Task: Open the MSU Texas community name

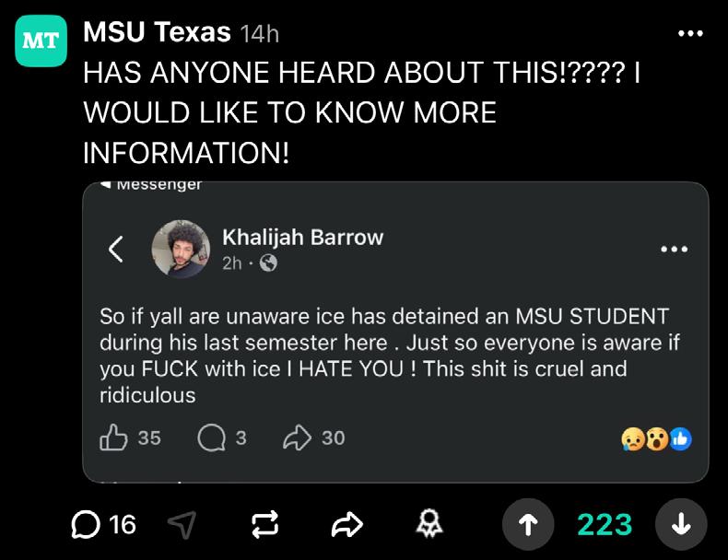Action: point(157,33)
